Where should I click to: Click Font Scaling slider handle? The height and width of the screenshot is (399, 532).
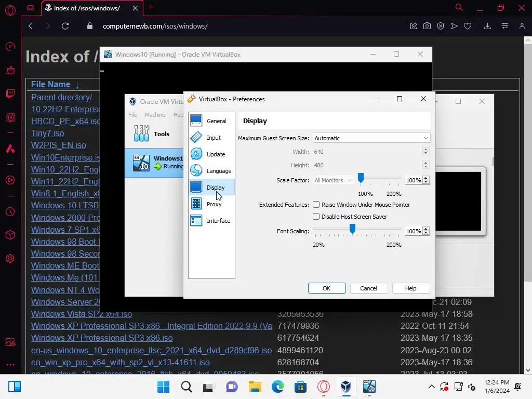[x=353, y=229]
